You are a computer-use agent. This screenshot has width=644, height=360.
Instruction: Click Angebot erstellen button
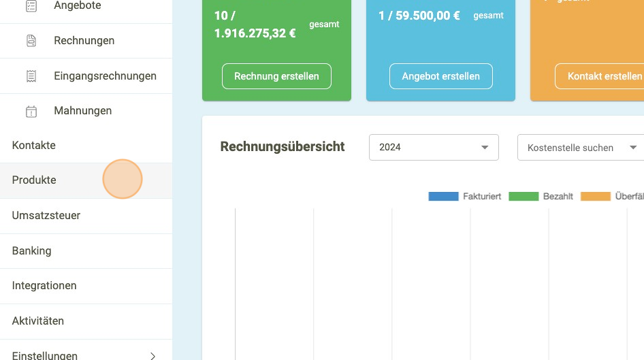click(440, 76)
